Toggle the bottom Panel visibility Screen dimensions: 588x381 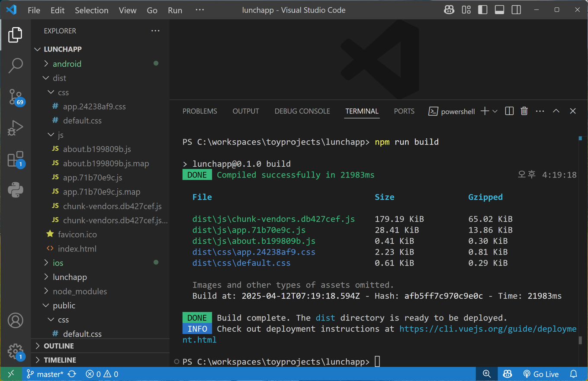[499, 10]
